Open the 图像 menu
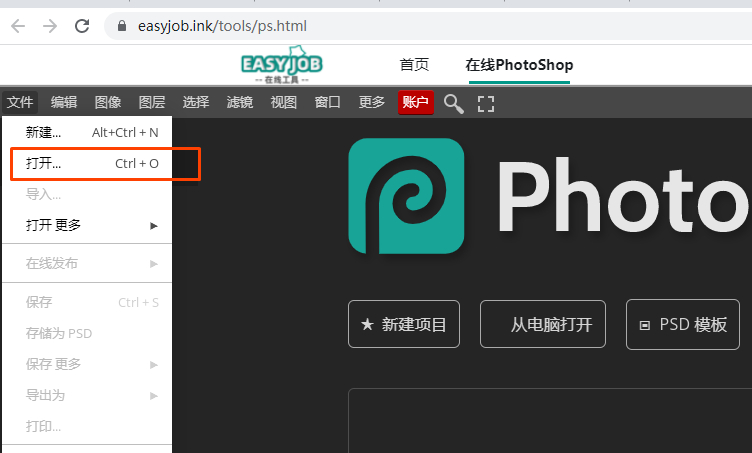Viewport: 752px width, 453px height. coord(108,102)
